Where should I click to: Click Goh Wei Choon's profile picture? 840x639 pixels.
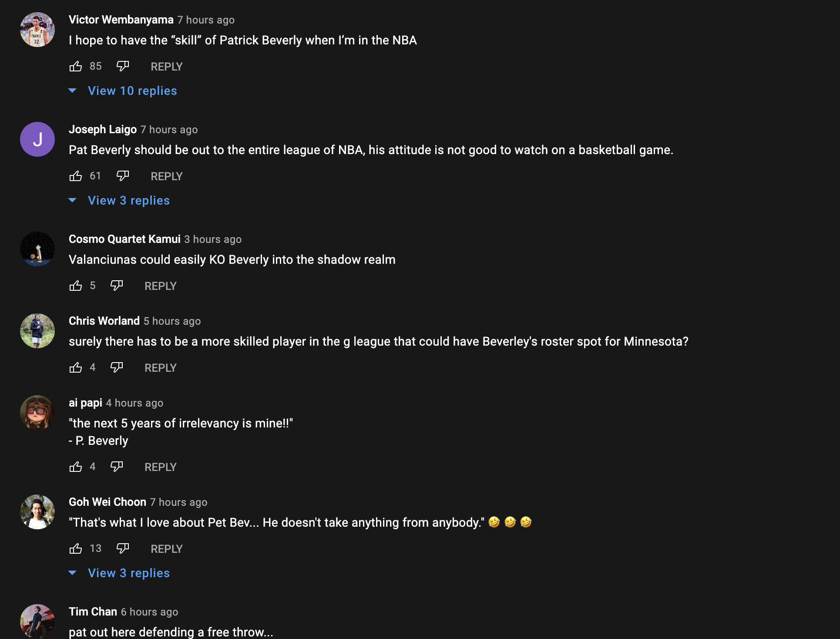(x=37, y=512)
